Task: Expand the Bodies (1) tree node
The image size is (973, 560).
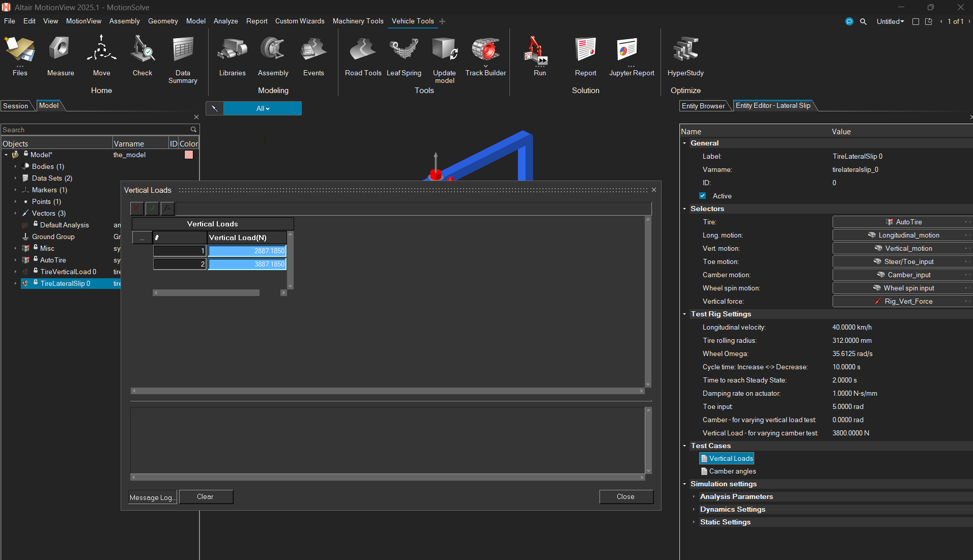Action: (x=15, y=166)
